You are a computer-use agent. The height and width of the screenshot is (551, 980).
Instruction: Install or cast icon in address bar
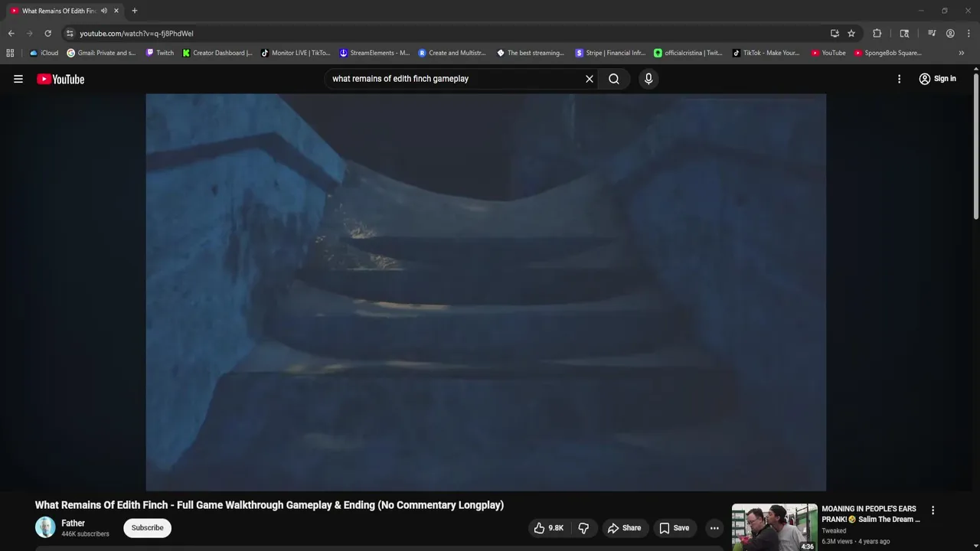point(835,34)
